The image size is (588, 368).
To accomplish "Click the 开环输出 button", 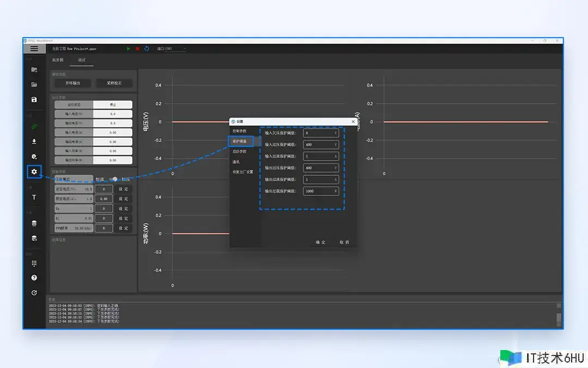I will tap(72, 83).
